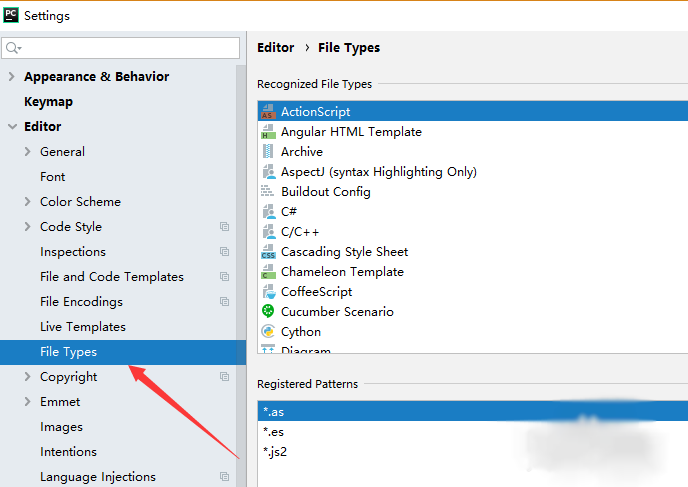Click the CoffeeScript file type icon
This screenshot has width=688, height=487.
(x=268, y=292)
